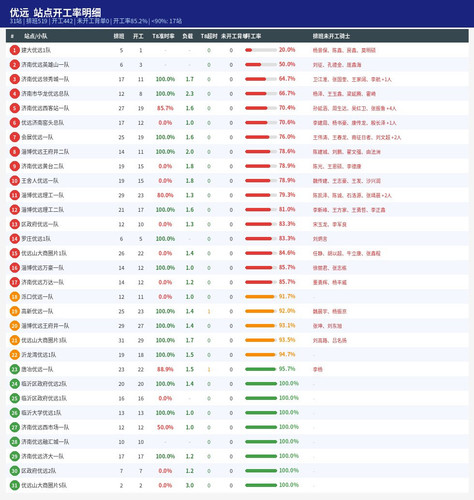Select the rank 3 circle badge
The width and height of the screenshot is (474, 500).
14,79
